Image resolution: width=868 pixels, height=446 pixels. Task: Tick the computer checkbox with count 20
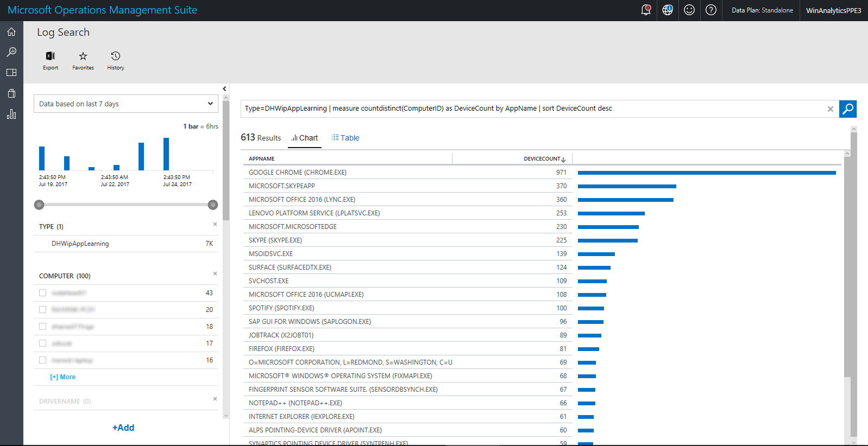43,310
